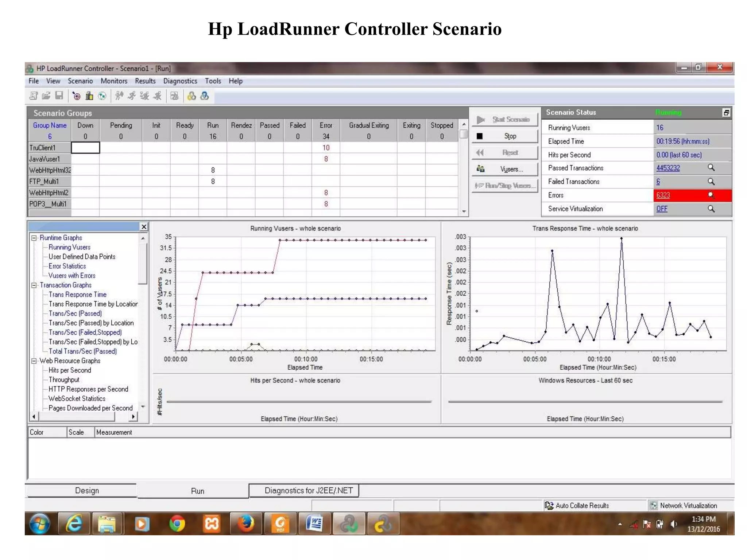Click magnifier beside Failed Transactions
Screen dimensions: 747x560
coord(711,182)
